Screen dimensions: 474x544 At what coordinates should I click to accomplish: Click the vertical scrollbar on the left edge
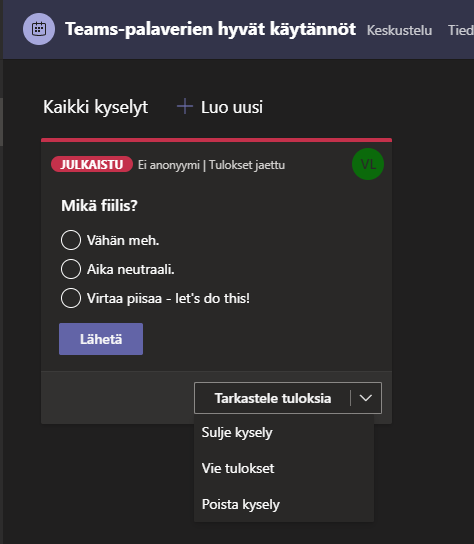point(1,121)
